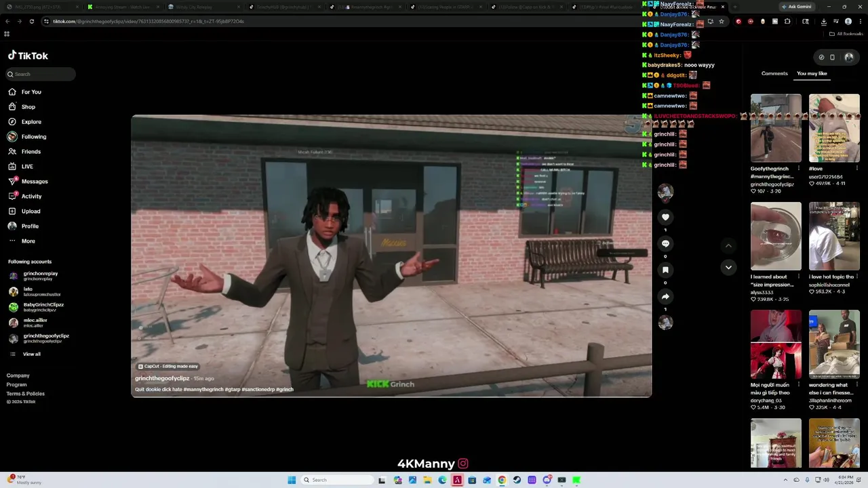Open video comments bubble icon
Viewport: 868px width, 488px height.
665,243
